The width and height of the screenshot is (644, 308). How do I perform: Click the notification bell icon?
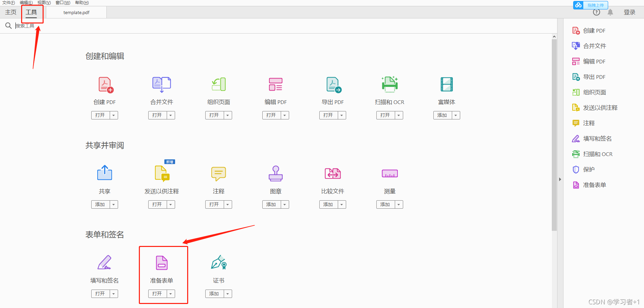click(x=610, y=12)
